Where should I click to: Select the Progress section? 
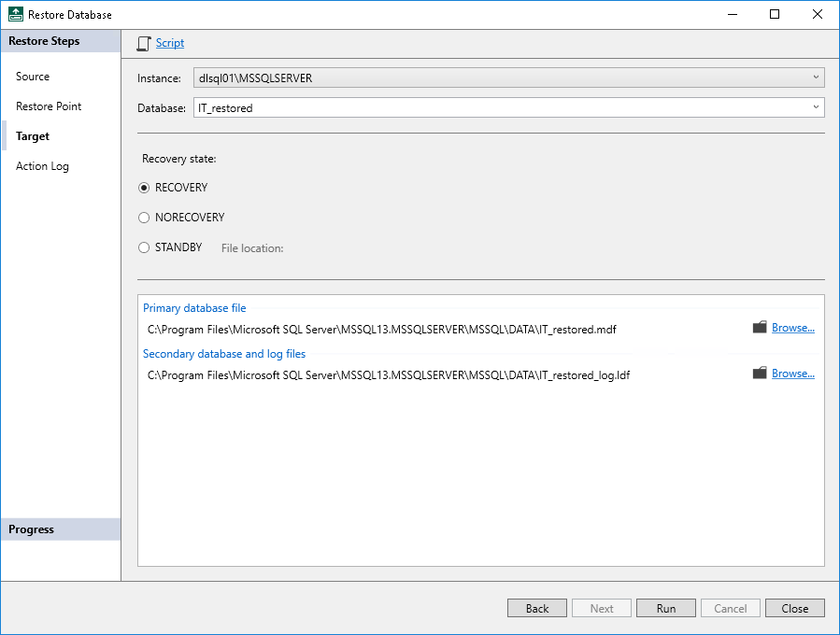tap(31, 529)
